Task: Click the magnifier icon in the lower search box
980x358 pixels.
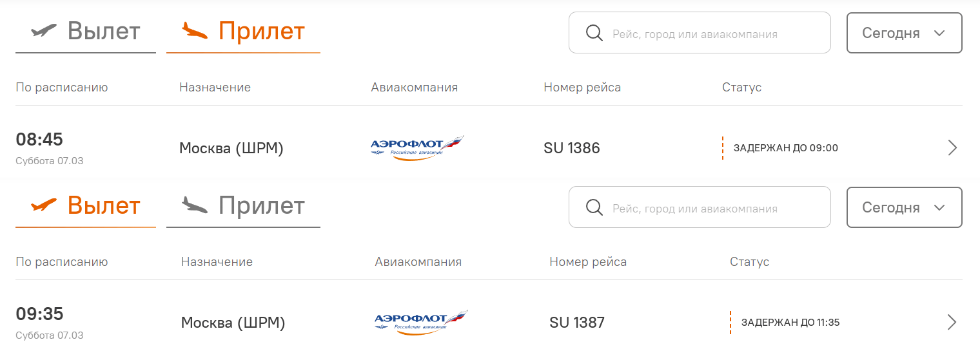Action: (x=594, y=208)
